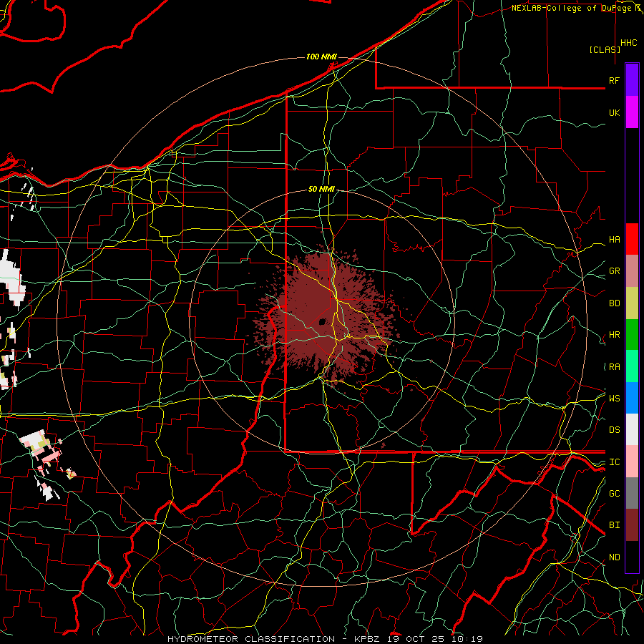This screenshot has width=644, height=644.
Task: Click the GC legend label
Action: [614, 494]
